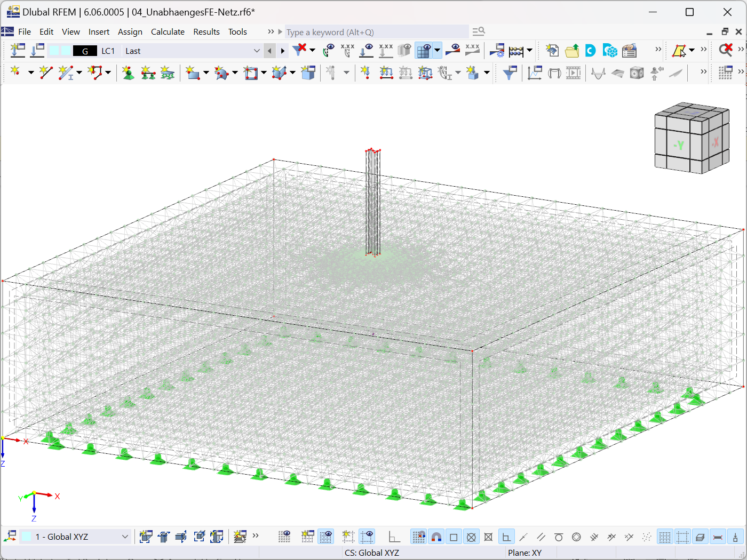This screenshot has height=560, width=747.
Task: Click the G load case type badge
Action: click(85, 51)
